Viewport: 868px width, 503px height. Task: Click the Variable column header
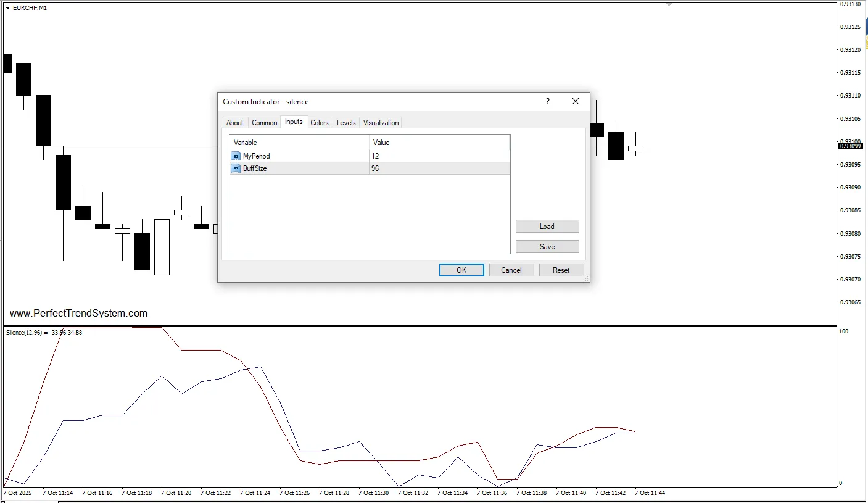(299, 143)
